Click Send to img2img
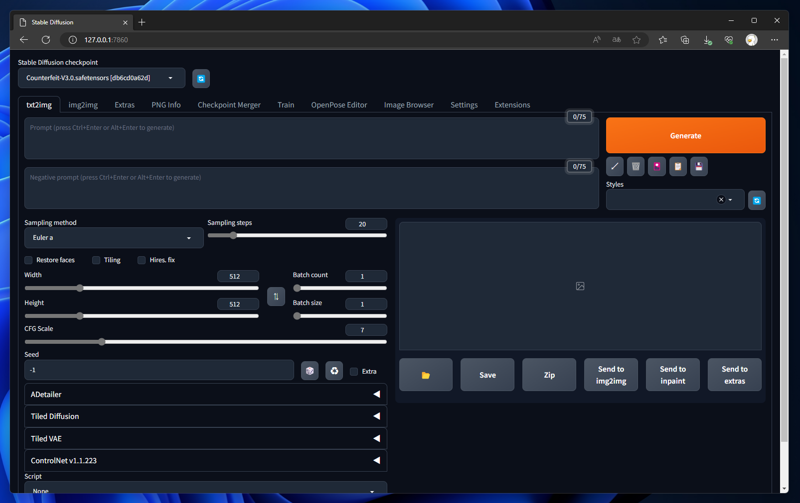 point(611,375)
